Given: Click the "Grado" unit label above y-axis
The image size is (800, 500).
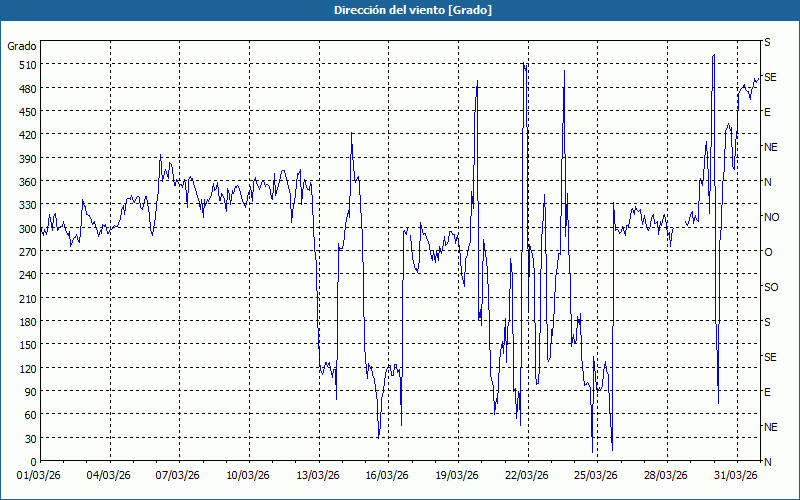Looking at the screenshot, I should click(x=22, y=46).
